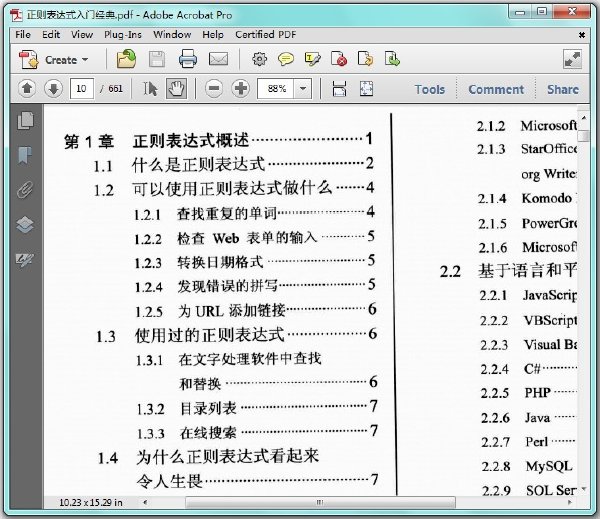Open the Edit menu
This screenshot has width=600, height=519.
point(51,35)
